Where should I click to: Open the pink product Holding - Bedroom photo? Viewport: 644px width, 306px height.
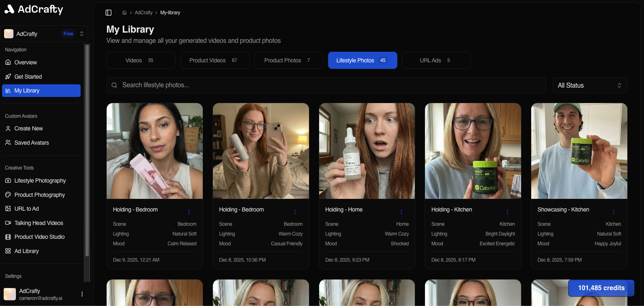point(155,151)
